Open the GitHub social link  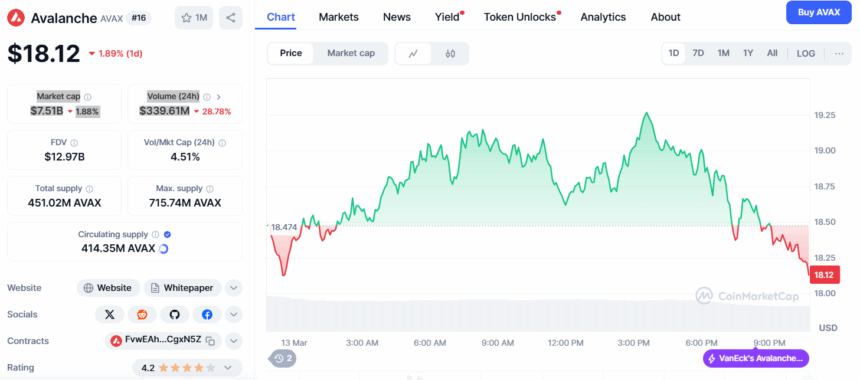click(174, 314)
